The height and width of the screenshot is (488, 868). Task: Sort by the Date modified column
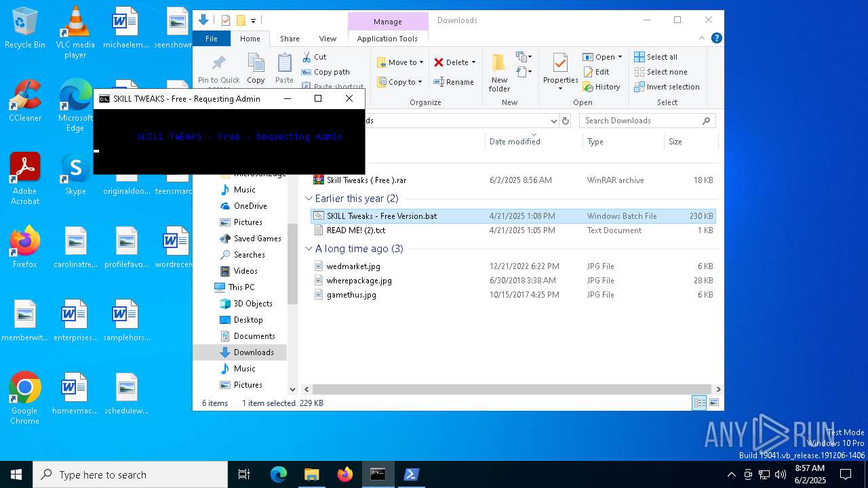(x=534, y=142)
